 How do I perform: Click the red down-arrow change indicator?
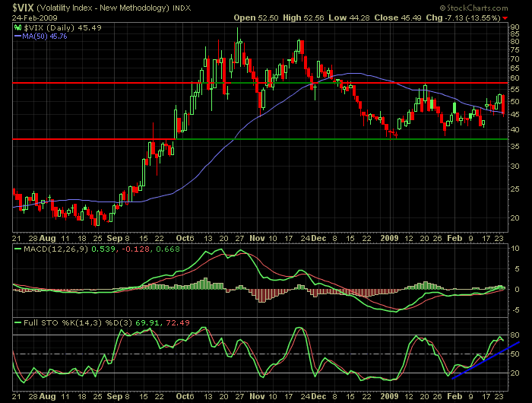[x=505, y=18]
